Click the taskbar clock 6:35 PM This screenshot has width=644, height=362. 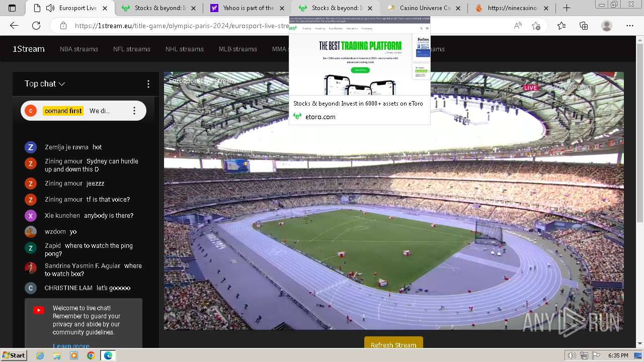point(618,355)
